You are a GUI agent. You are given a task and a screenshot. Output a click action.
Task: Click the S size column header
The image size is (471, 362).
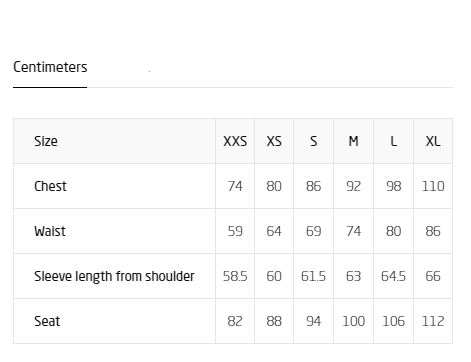pyautogui.click(x=314, y=141)
